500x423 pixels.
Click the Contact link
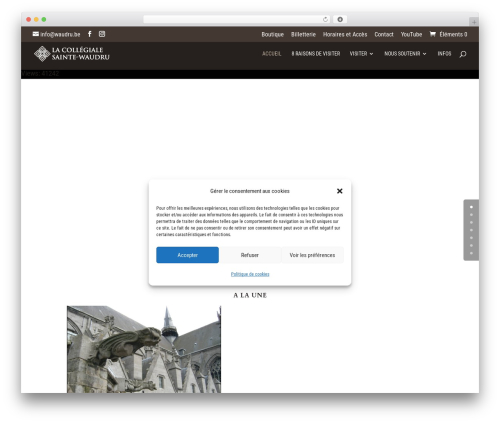pyautogui.click(x=384, y=34)
